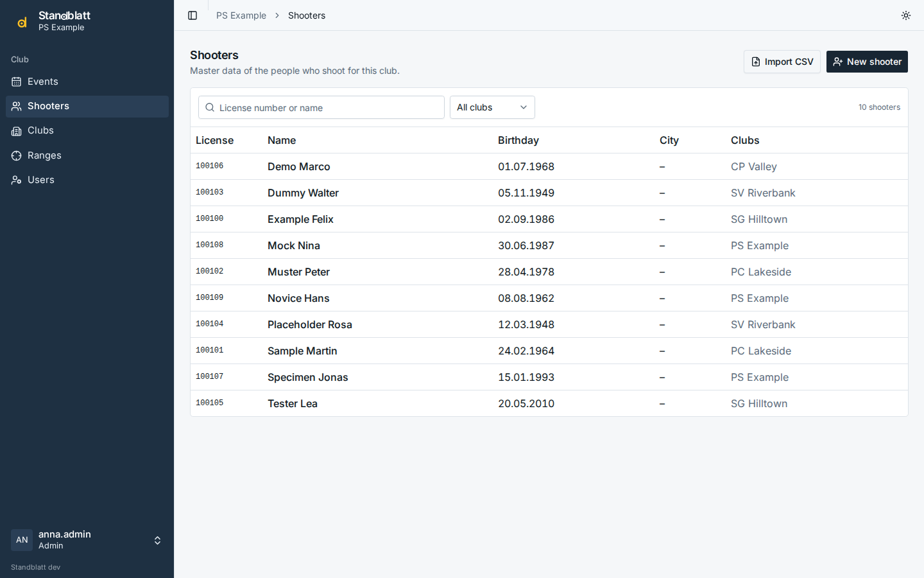Click the New shooter button

coord(867,62)
